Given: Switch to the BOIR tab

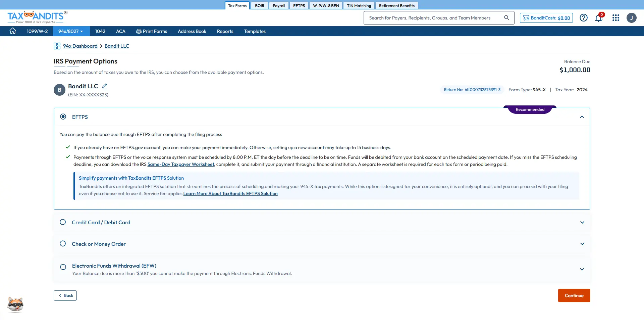Looking at the screenshot, I should click(260, 6).
